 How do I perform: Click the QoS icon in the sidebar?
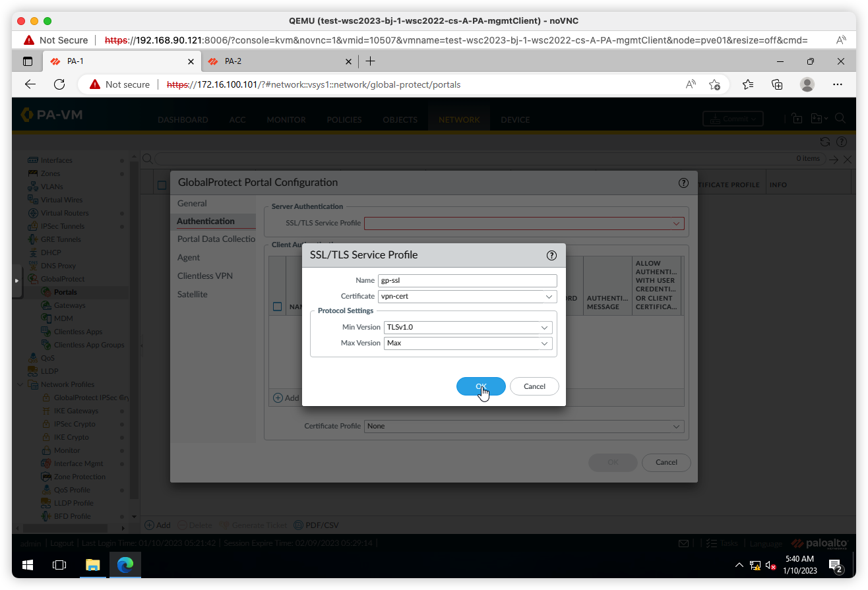33,358
